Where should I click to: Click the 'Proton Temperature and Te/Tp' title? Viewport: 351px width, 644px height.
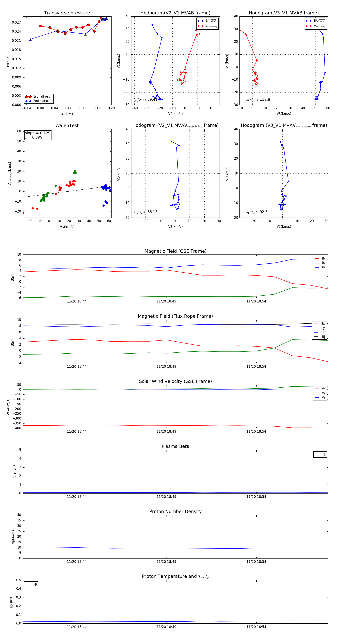175,576
